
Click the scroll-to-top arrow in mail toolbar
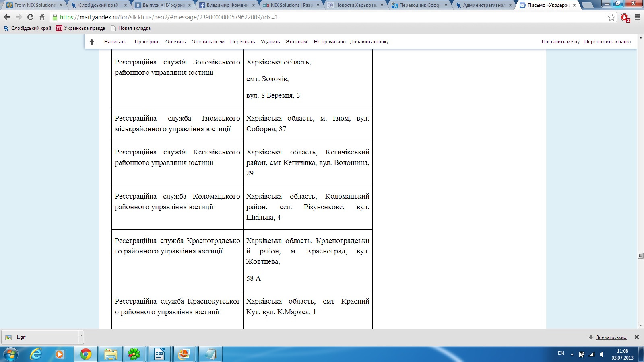pyautogui.click(x=92, y=42)
